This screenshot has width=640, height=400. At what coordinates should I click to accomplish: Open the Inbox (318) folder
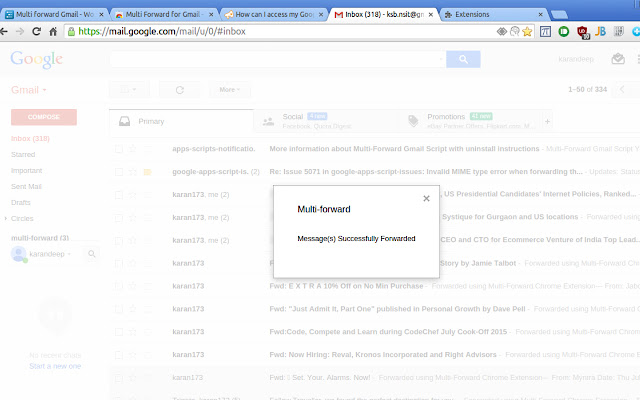30,139
